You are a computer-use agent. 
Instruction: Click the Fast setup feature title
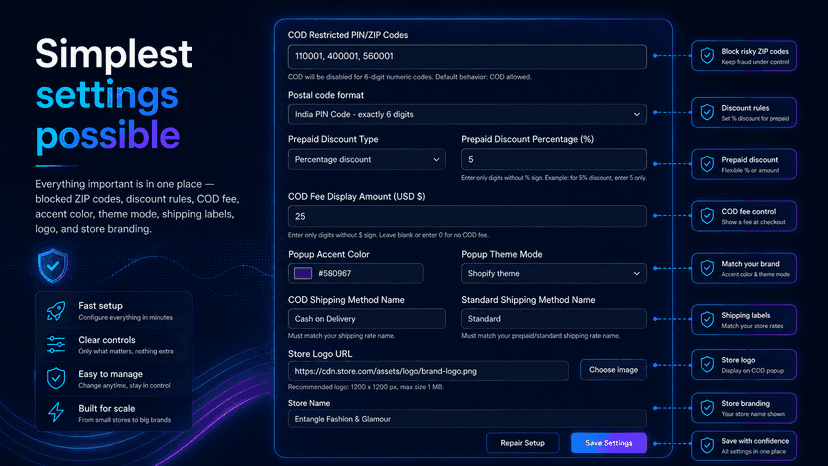pos(100,305)
